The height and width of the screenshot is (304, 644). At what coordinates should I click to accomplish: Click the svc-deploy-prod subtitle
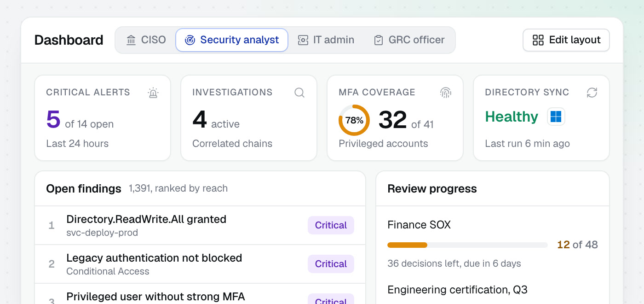(102, 233)
